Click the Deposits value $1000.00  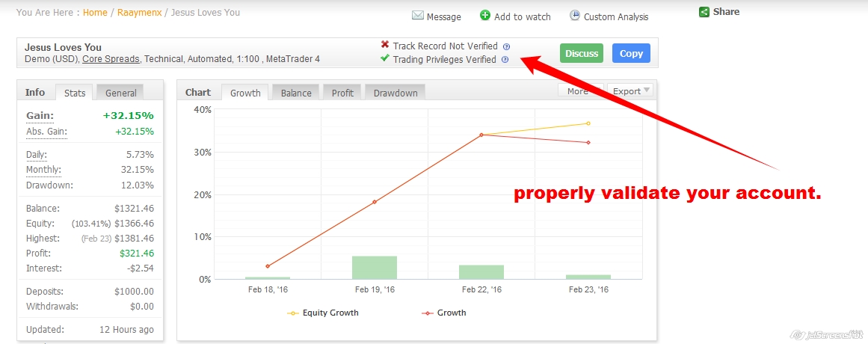tap(134, 292)
